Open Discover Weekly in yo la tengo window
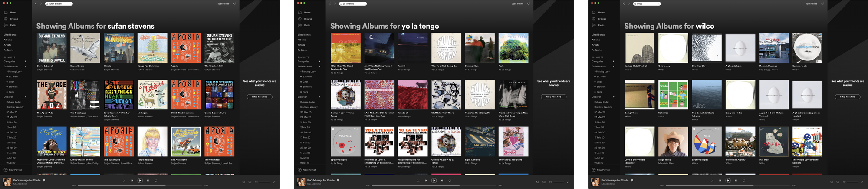Screen dimensions: 868x189 (x=309, y=107)
